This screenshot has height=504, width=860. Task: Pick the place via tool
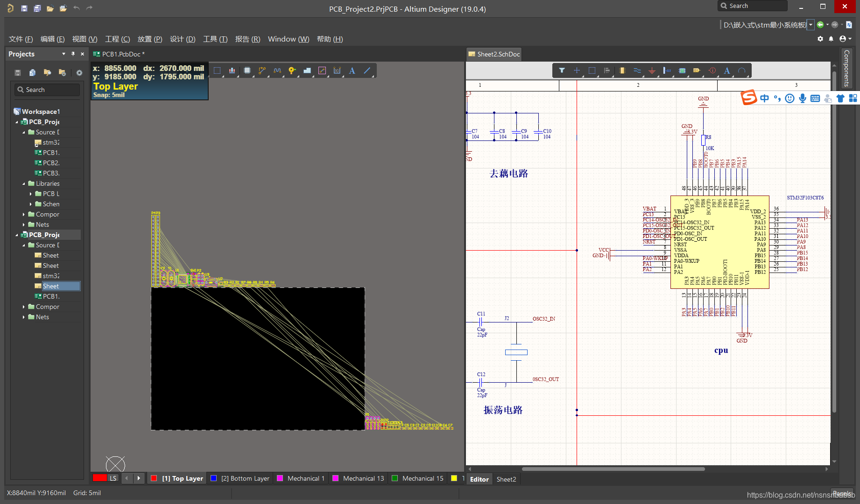(x=292, y=70)
